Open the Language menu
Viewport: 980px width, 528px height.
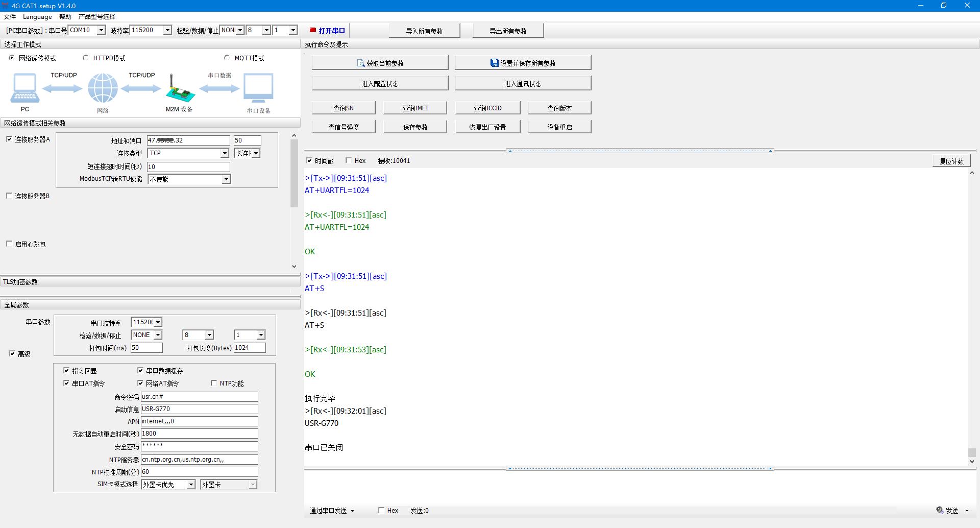tap(37, 16)
